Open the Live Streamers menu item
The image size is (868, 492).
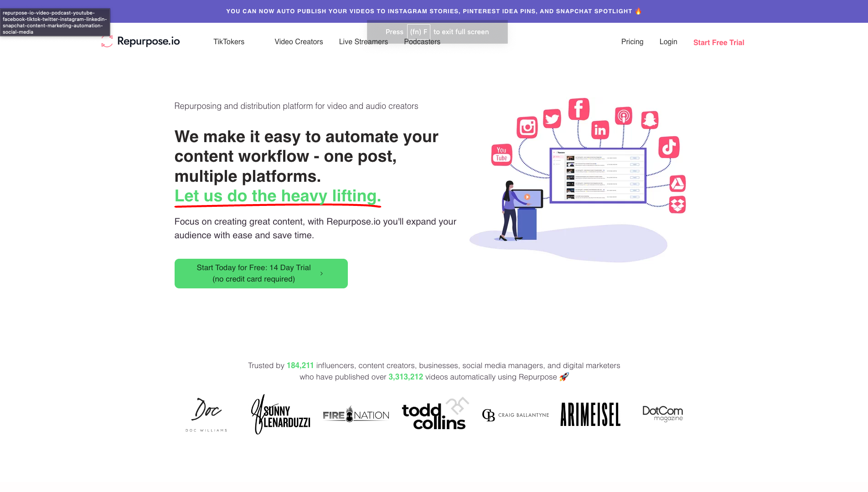(x=363, y=42)
